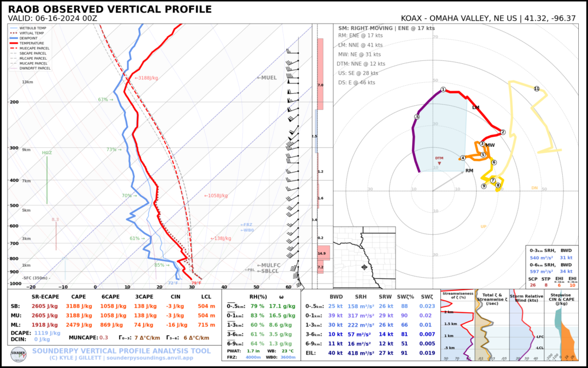Click the RM storm motion label on hodograph
Screen dimensions: 588x368
[469, 171]
